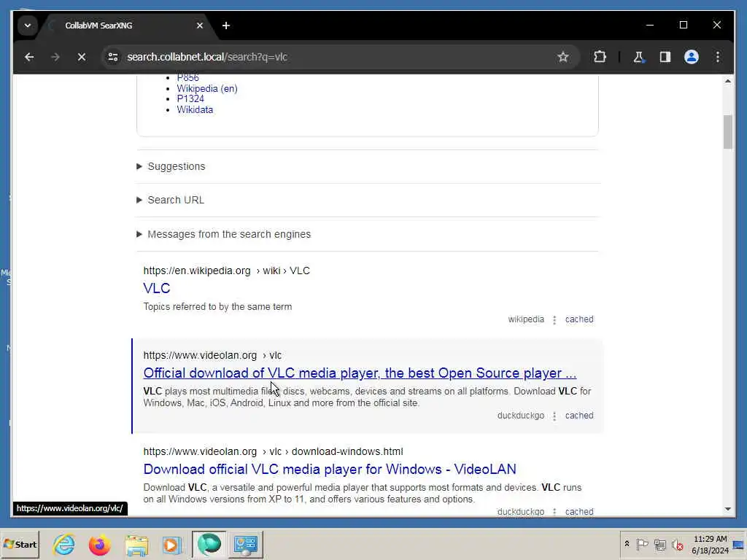Open the control panel taskbar icon
747x560 pixels.
tap(246, 545)
